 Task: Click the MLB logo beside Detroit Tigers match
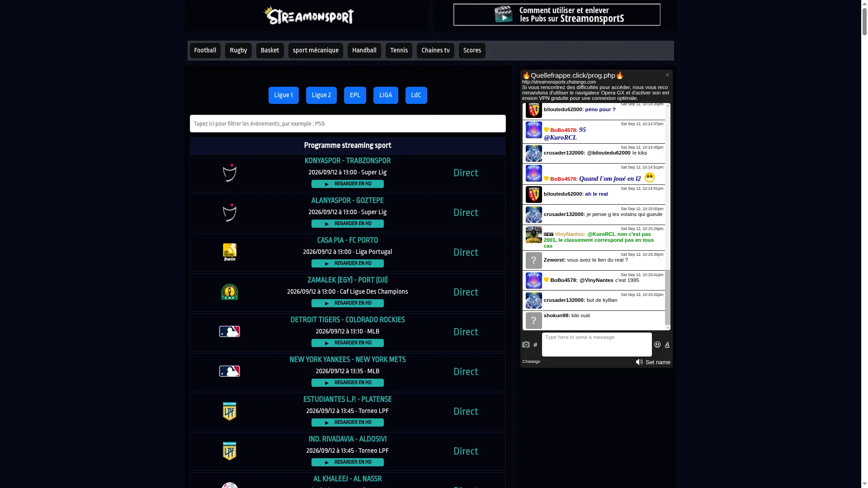[x=230, y=332]
